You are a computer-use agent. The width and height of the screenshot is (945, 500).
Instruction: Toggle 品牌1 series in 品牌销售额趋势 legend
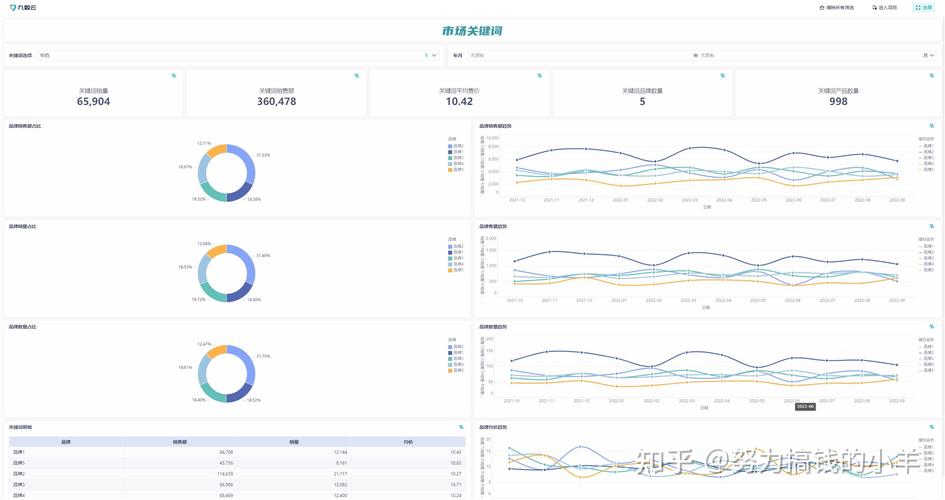click(926, 145)
